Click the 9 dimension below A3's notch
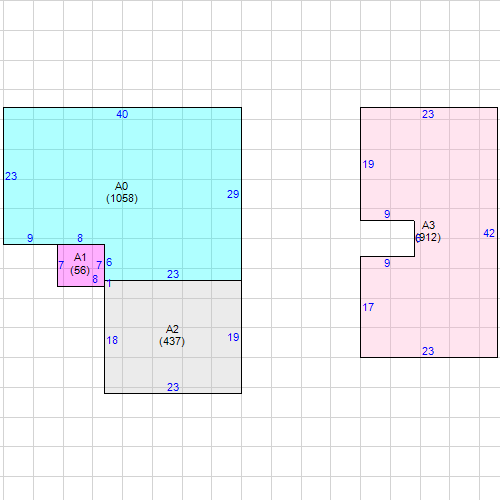Viewport: 500px width, 500px height. point(387,263)
